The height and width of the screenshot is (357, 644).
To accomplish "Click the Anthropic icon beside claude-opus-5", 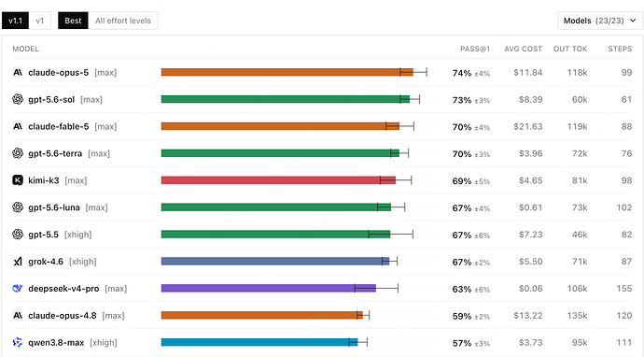I will (18, 72).
